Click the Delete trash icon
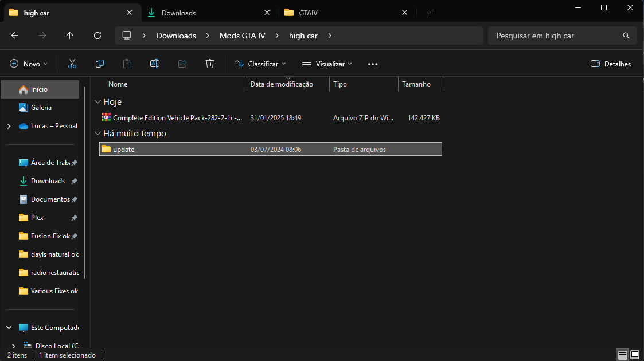This screenshot has width=644, height=361. pyautogui.click(x=210, y=64)
